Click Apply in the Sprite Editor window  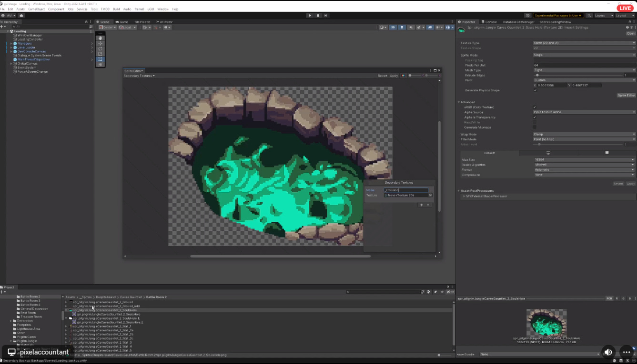coord(394,76)
